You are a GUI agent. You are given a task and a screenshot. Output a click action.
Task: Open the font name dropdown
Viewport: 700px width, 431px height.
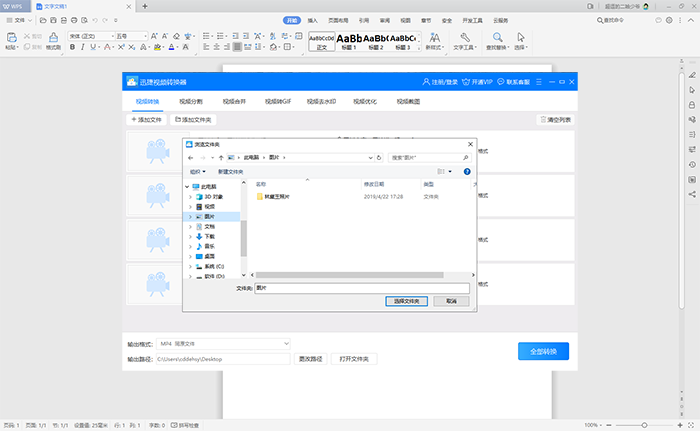(x=112, y=36)
